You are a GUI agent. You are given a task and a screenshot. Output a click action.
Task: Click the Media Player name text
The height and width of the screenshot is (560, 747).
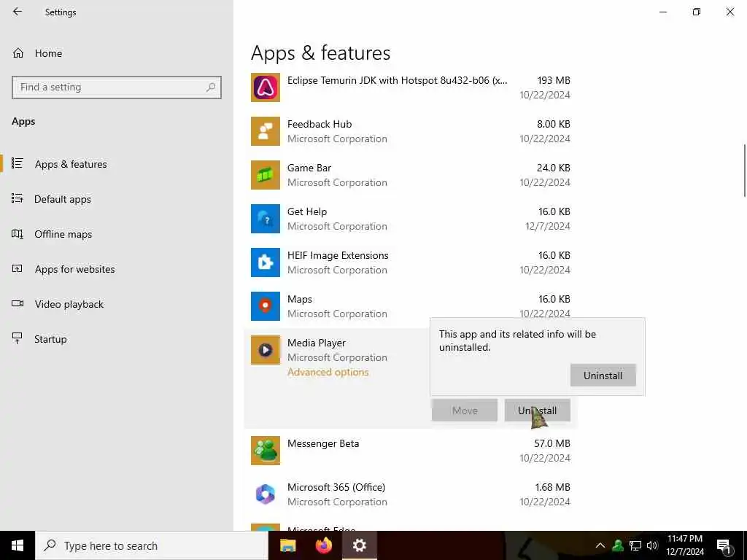[317, 343]
